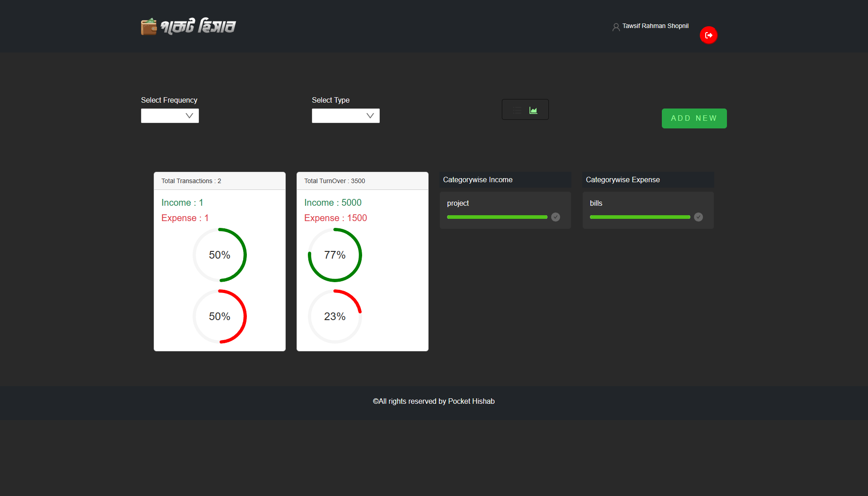Click the 23% expense donut chart
This screenshot has height=496, width=868.
(335, 316)
